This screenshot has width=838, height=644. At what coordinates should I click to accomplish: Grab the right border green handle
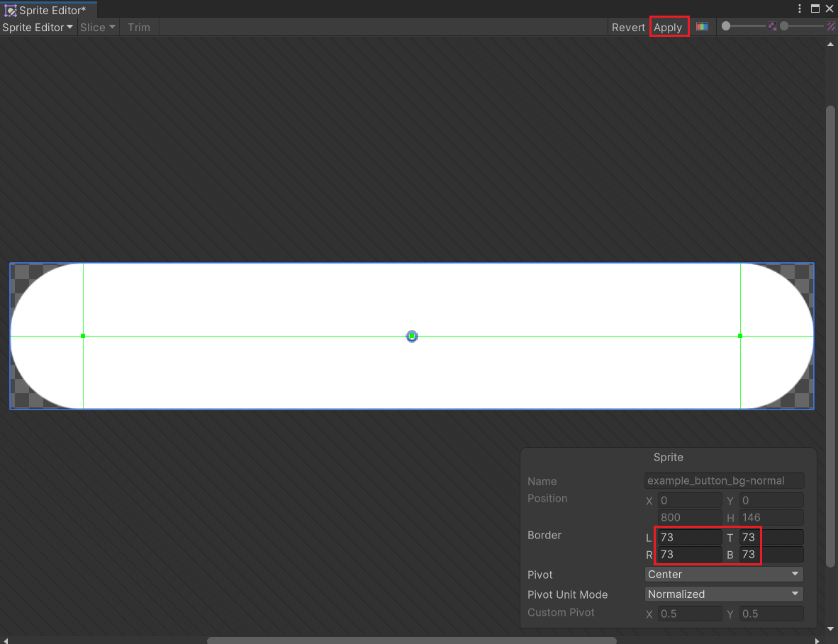coord(739,336)
